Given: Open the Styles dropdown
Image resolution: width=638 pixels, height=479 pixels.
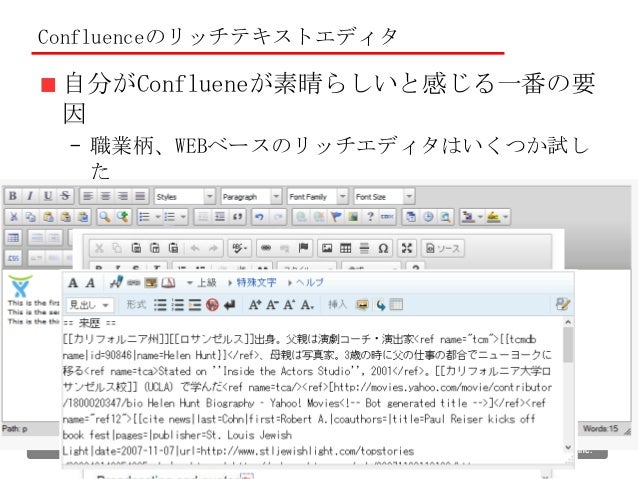Looking at the screenshot, I should (184, 197).
